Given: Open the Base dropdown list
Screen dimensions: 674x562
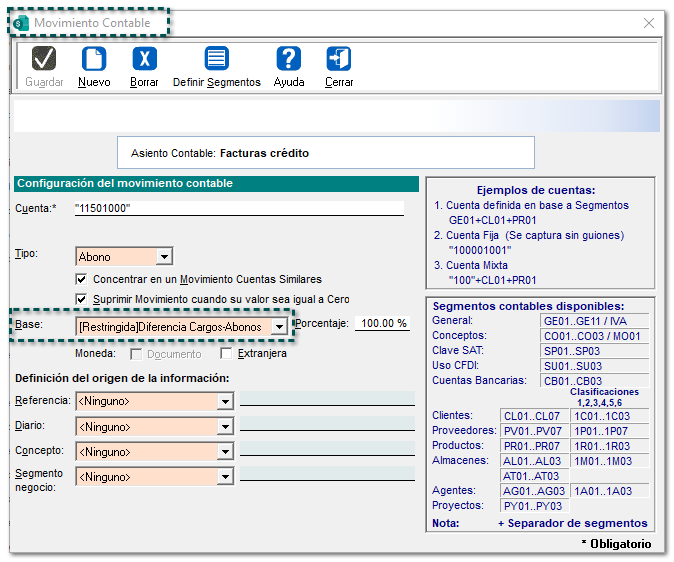Looking at the screenshot, I should [x=278, y=327].
